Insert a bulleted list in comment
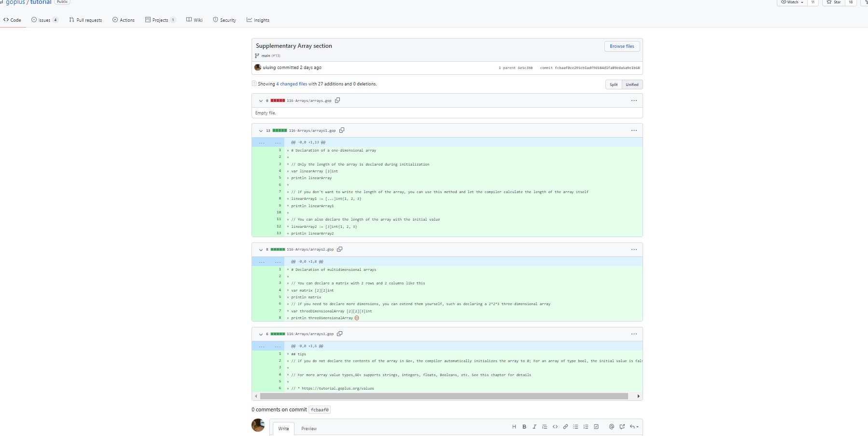The image size is (868, 436). (575, 427)
